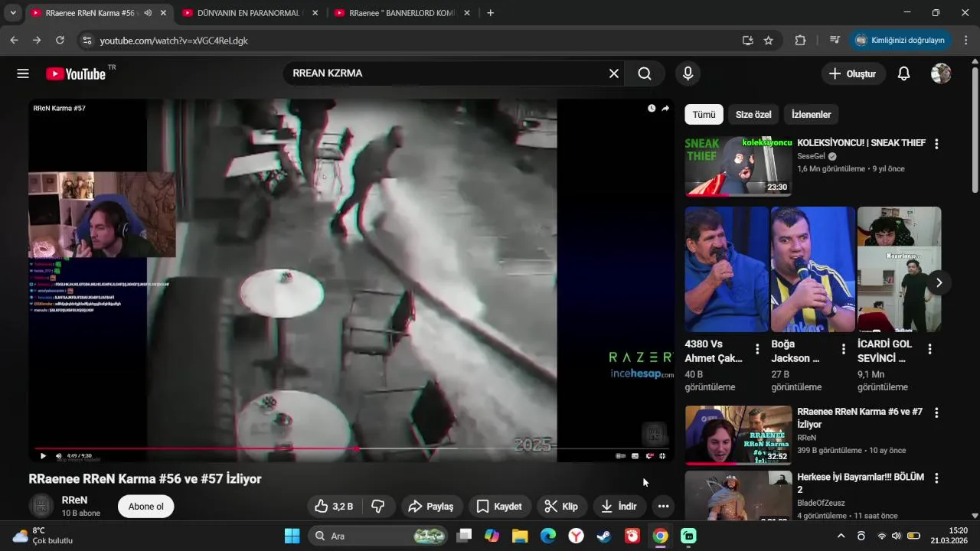Open Steam from taskbar
Viewport: 980px width, 551px height.
click(605, 536)
